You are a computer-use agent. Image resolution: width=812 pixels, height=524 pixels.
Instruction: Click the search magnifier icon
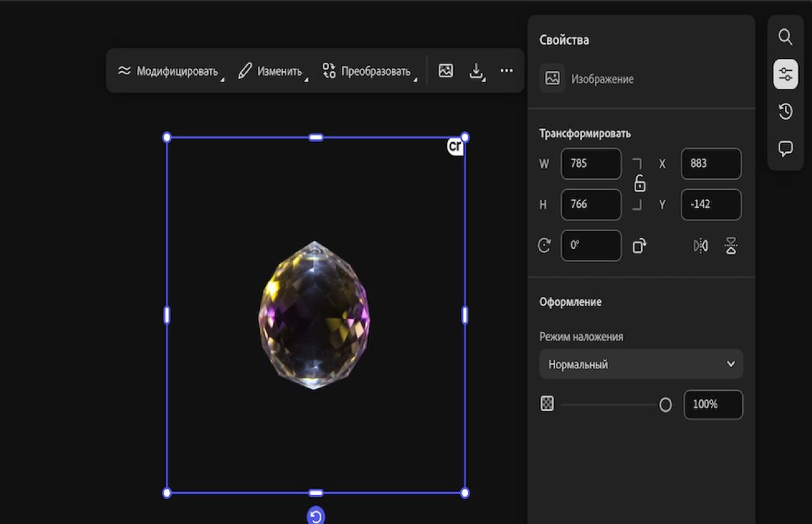coord(785,37)
